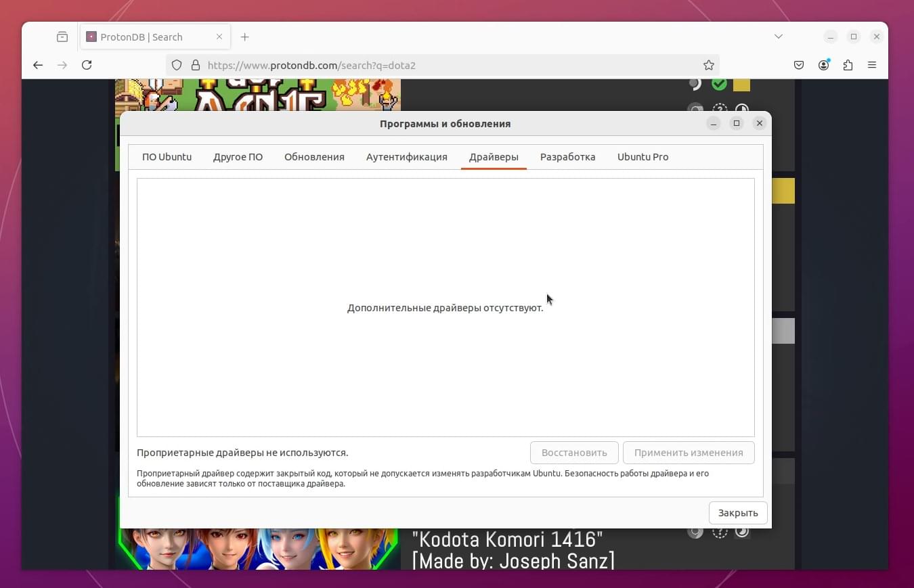This screenshot has width=914, height=588.
Task: Maximize the Программы и обновления dialog
Action: pos(737,123)
